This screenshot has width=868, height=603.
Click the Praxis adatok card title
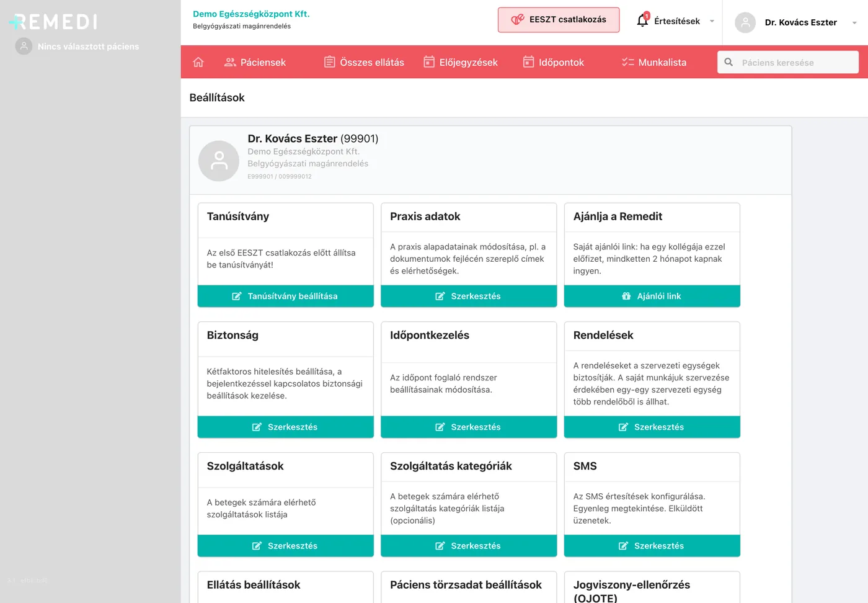[425, 217]
